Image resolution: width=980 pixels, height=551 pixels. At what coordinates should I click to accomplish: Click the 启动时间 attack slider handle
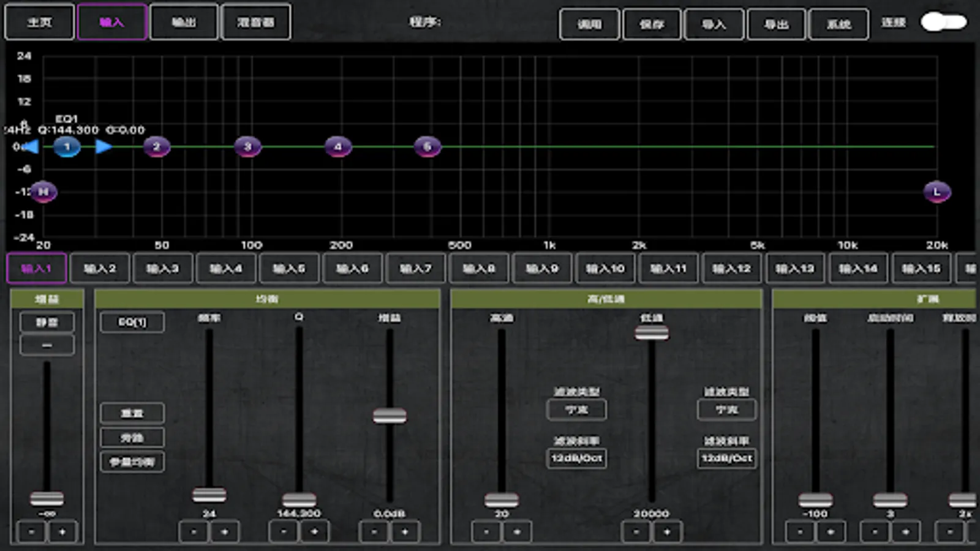890,500
